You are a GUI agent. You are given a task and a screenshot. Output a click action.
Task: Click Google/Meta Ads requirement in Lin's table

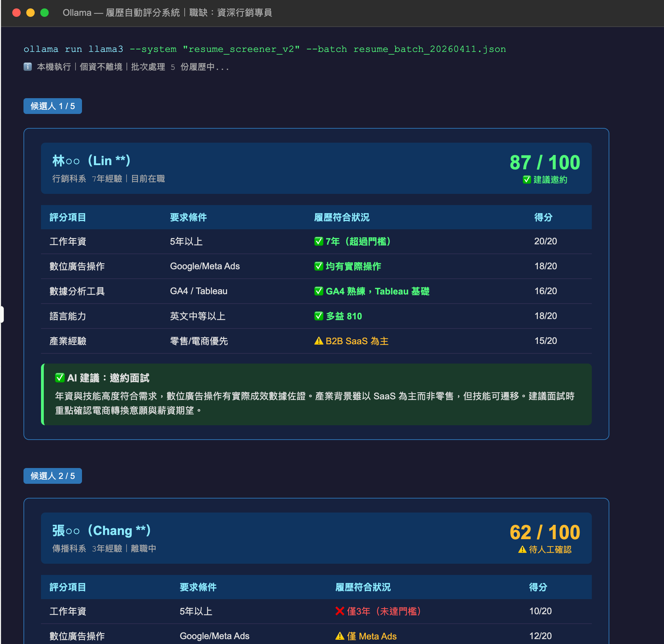(205, 266)
